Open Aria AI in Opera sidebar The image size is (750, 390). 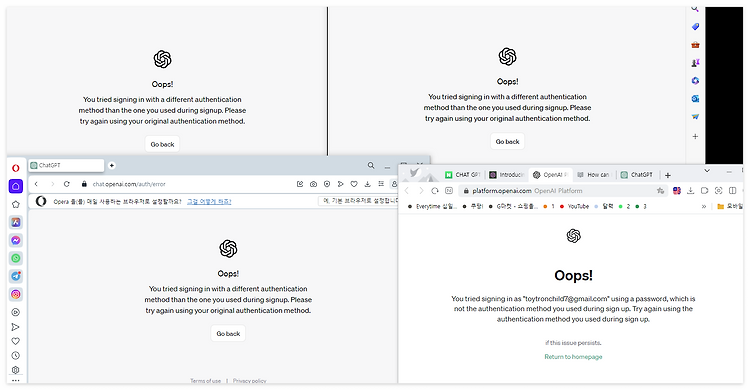16,222
